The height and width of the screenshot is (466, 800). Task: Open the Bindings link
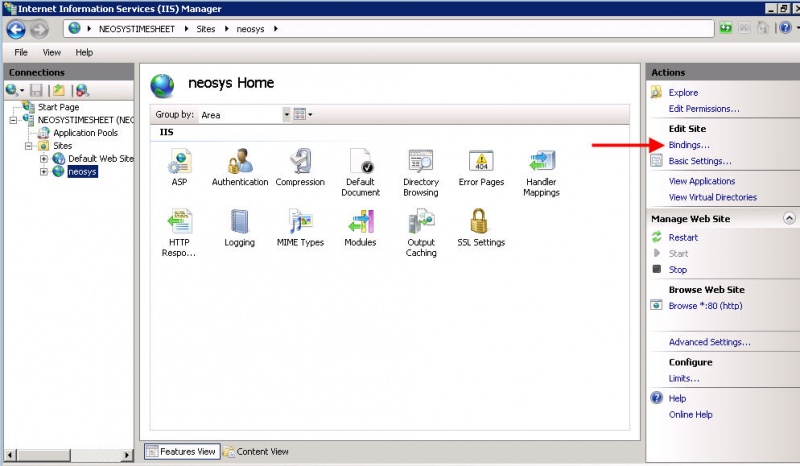coord(689,145)
